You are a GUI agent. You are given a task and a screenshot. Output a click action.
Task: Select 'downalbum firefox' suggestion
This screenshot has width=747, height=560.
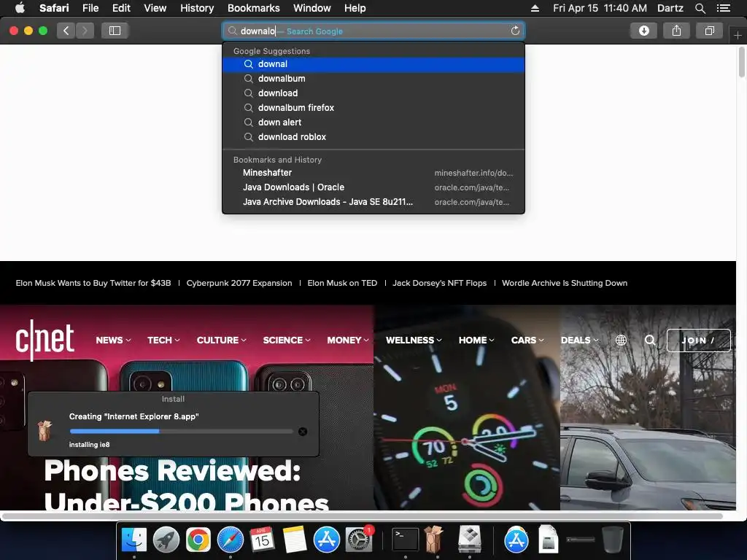point(373,108)
